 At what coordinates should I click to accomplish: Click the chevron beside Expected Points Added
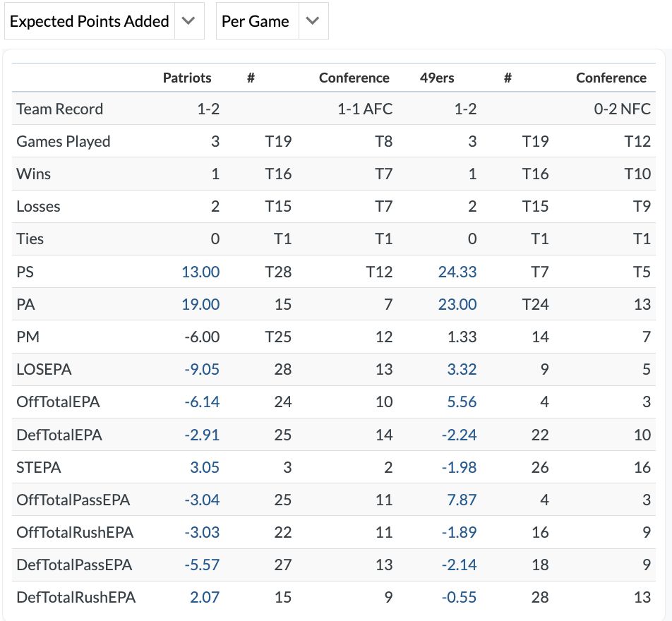pyautogui.click(x=188, y=21)
